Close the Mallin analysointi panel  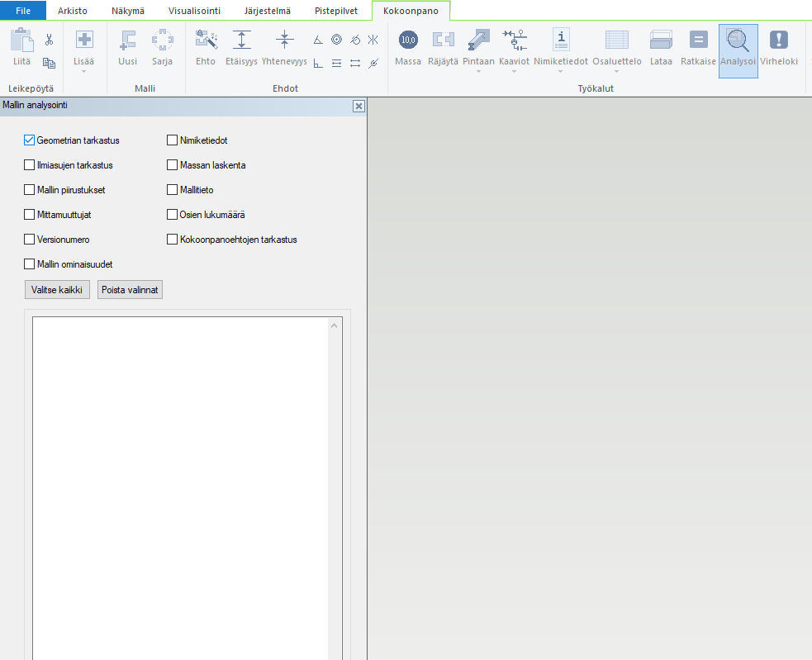pos(358,106)
